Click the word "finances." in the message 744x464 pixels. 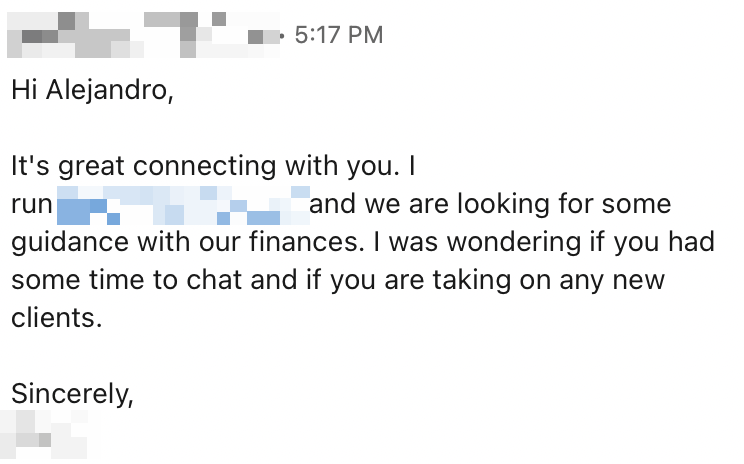307,242
